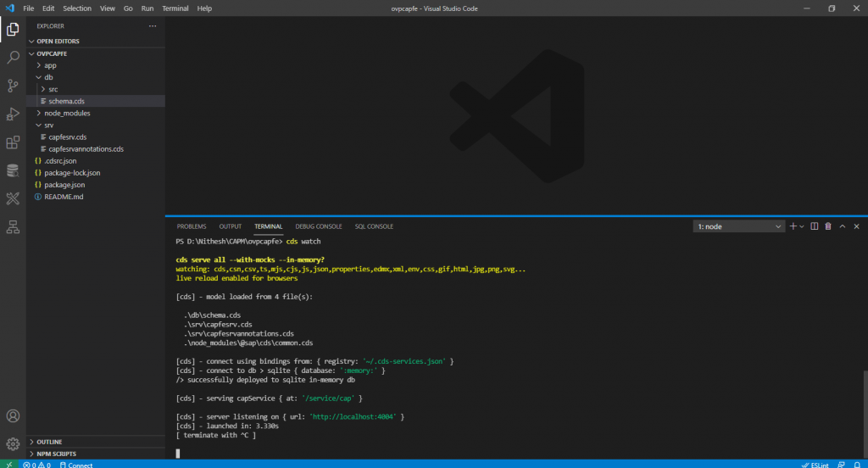Open the Manage gear icon
868x468 pixels.
[x=13, y=443]
